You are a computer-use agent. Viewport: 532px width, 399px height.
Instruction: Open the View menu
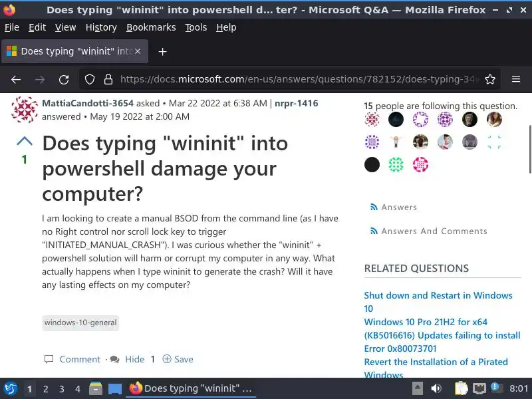pos(65,27)
